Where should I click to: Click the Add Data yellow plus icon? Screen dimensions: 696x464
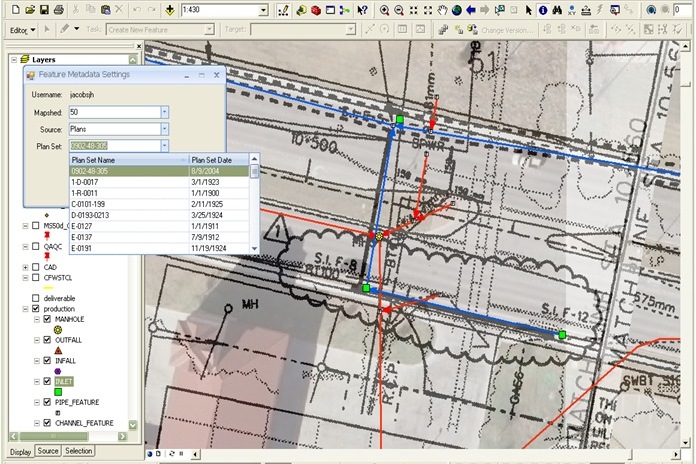tap(170, 10)
